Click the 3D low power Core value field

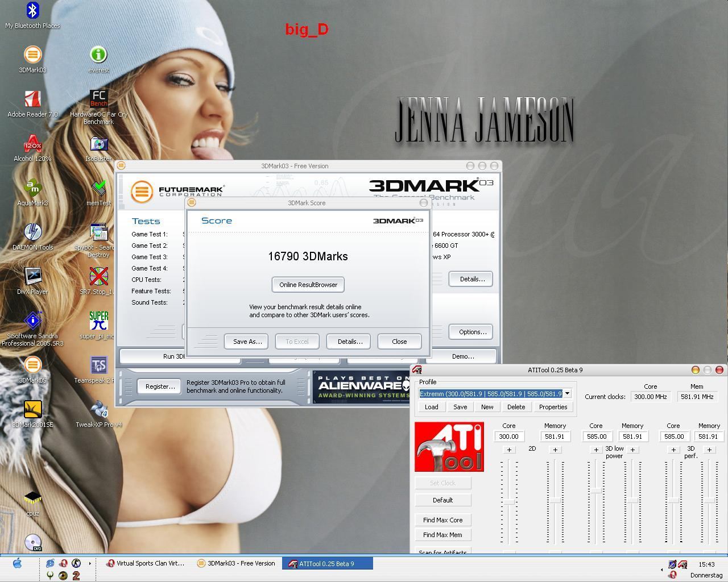(x=596, y=436)
